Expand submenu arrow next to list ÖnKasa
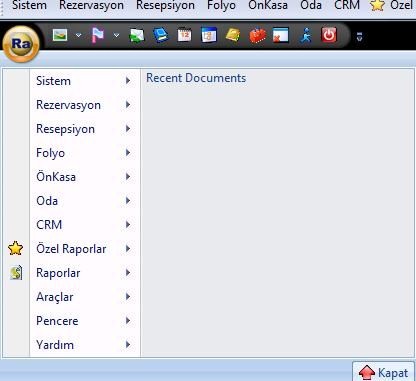The height and width of the screenshot is (381, 416). coord(128,177)
